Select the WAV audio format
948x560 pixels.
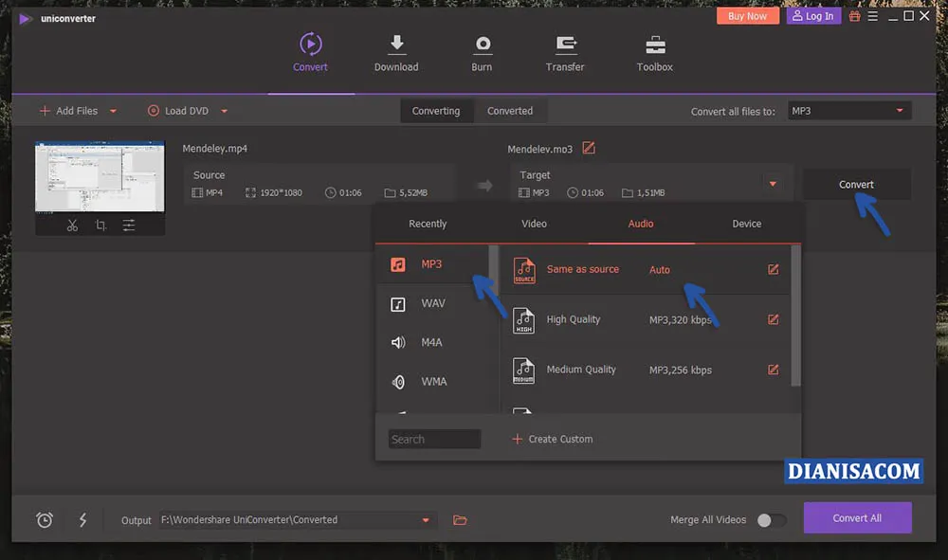[432, 303]
